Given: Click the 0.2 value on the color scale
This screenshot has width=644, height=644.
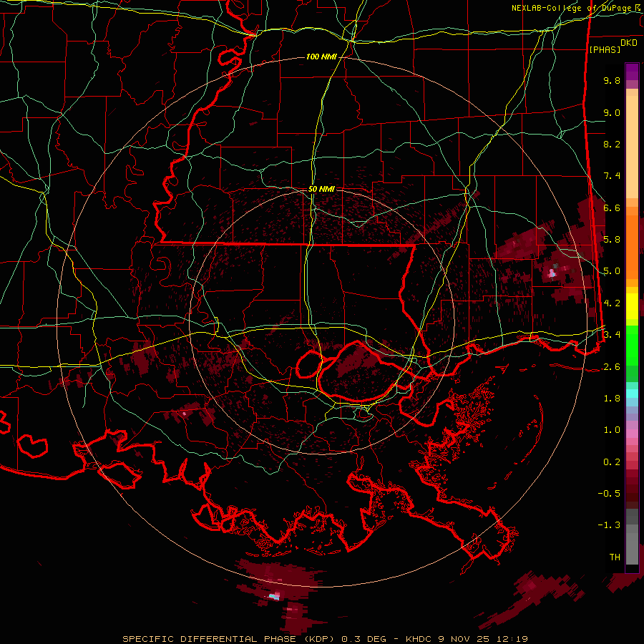Looking at the screenshot, I should (x=612, y=462).
